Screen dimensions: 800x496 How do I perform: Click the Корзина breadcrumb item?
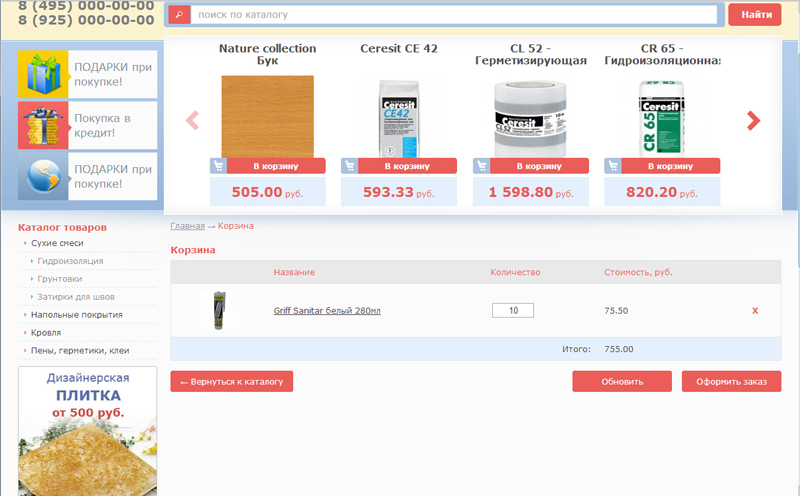click(236, 226)
